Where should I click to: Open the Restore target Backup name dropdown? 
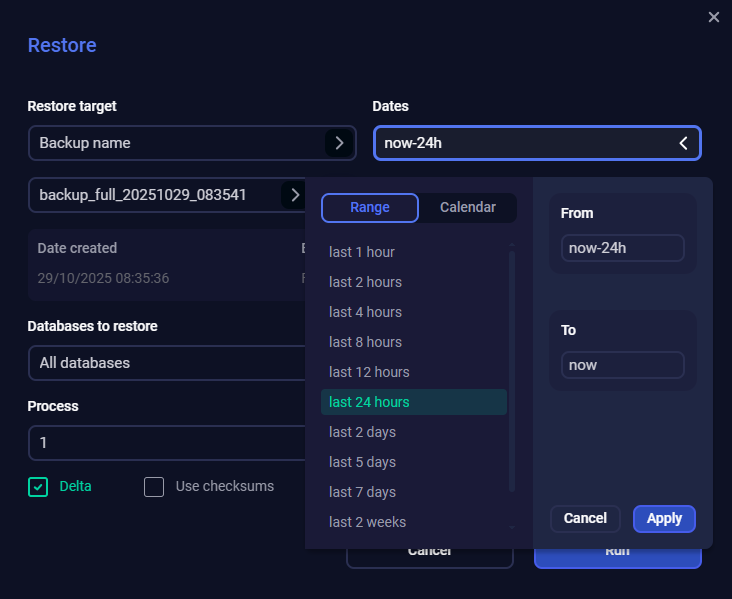pyautogui.click(x=175, y=143)
